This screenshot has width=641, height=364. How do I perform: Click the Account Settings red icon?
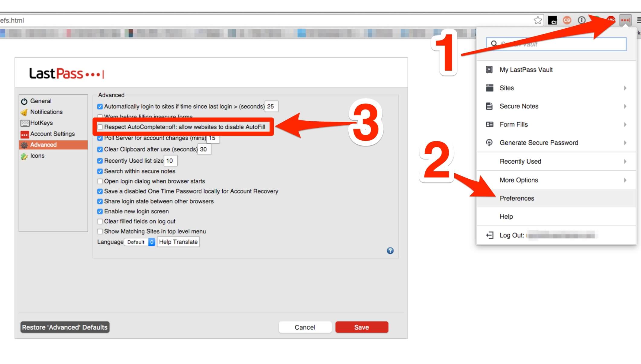click(x=24, y=134)
